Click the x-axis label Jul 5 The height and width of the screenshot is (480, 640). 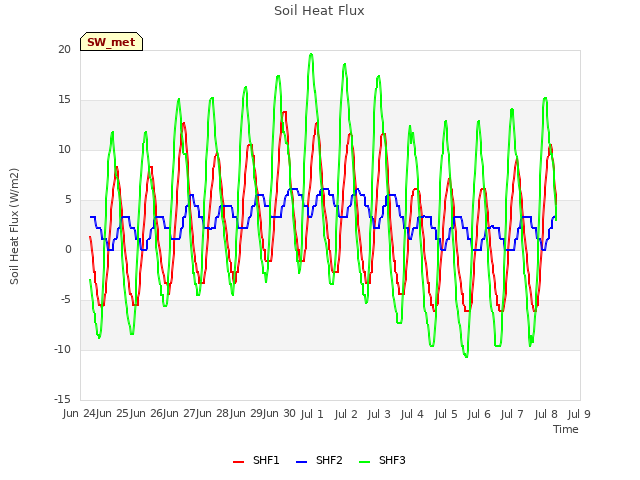click(446, 414)
